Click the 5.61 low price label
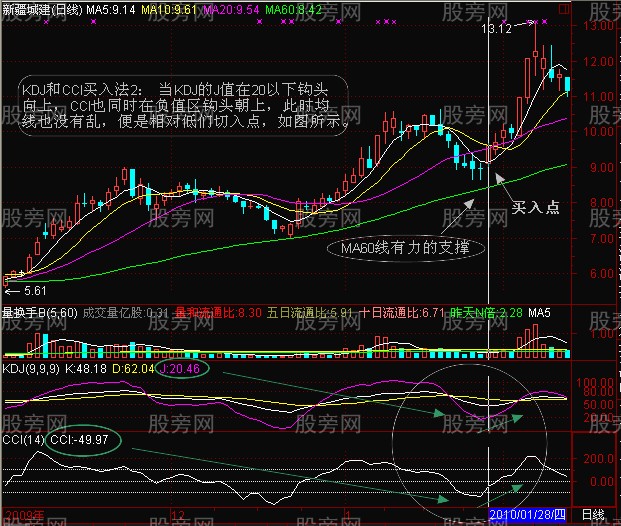The height and width of the screenshot is (526, 621). (x=35, y=291)
